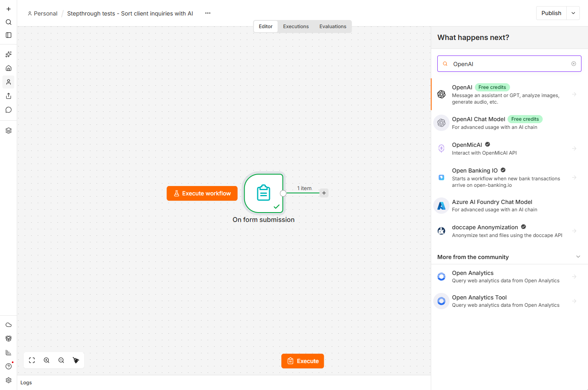The height and width of the screenshot is (390, 588).
Task: Open the Publish dropdown arrow
Action: coord(573,13)
